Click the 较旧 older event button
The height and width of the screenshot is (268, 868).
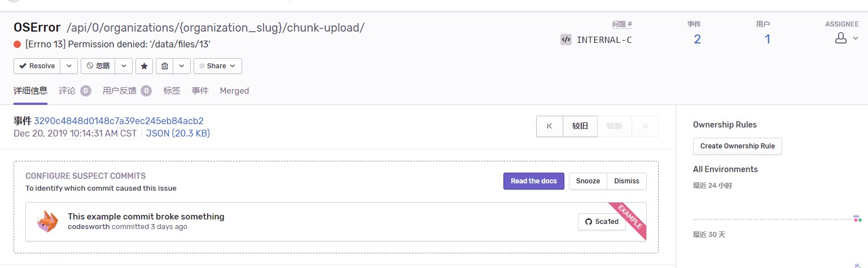(x=580, y=126)
